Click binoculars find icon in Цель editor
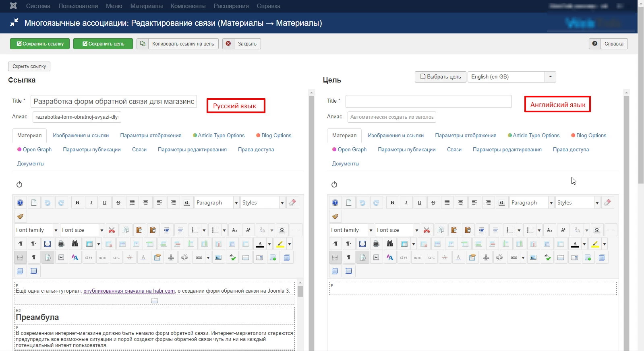 pos(390,244)
